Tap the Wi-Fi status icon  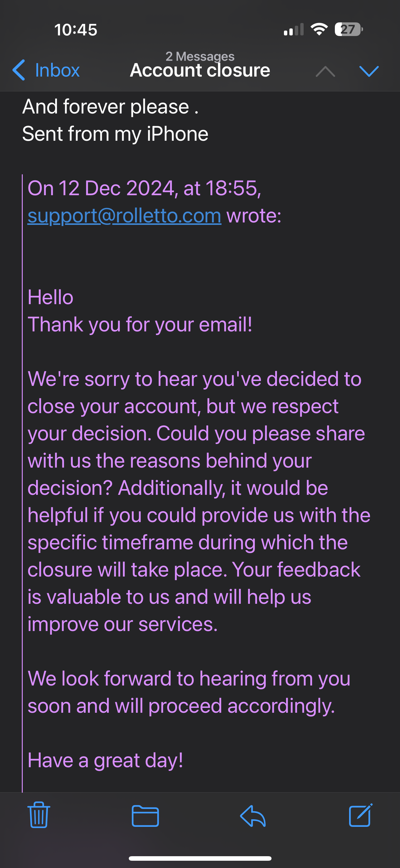pyautogui.click(x=319, y=29)
